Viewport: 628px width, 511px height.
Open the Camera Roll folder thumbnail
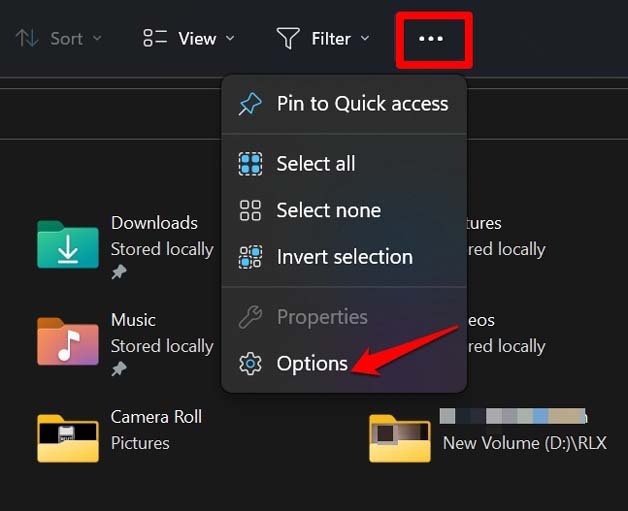point(68,437)
